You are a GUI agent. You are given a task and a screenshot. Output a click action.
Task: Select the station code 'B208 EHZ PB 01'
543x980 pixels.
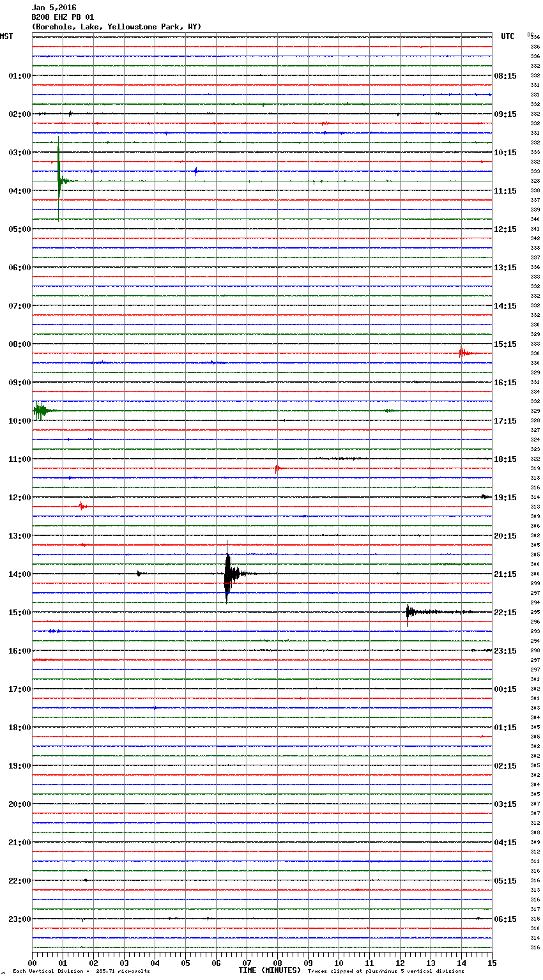pos(63,17)
